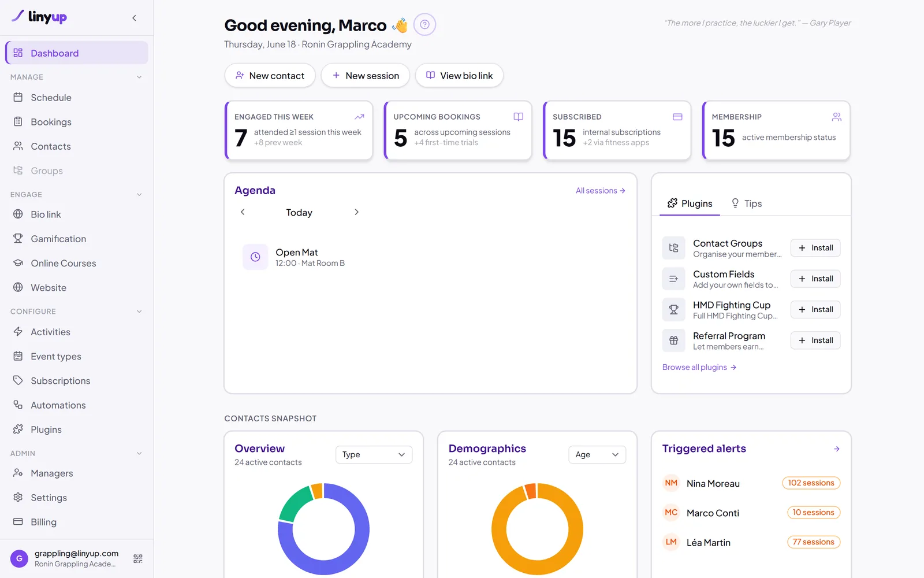The height and width of the screenshot is (578, 924).
Task: Click the Event types calendar icon
Action: (18, 355)
